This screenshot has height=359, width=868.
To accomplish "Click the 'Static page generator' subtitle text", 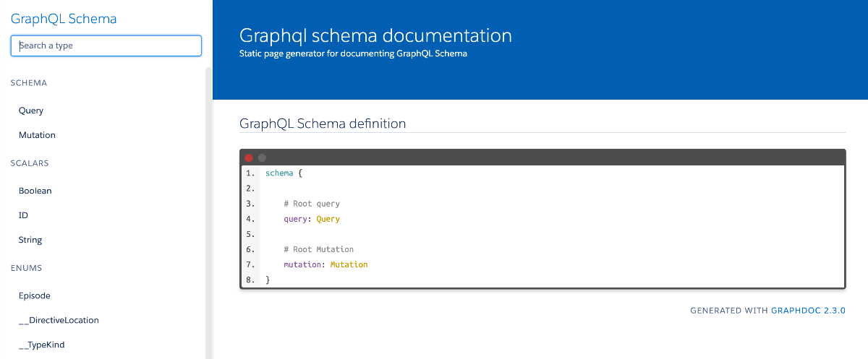I will (x=353, y=53).
